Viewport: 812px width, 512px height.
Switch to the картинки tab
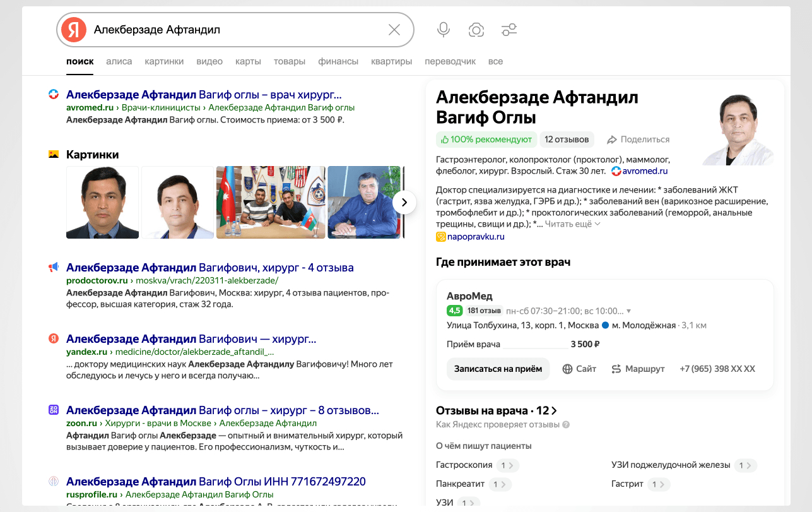point(164,61)
